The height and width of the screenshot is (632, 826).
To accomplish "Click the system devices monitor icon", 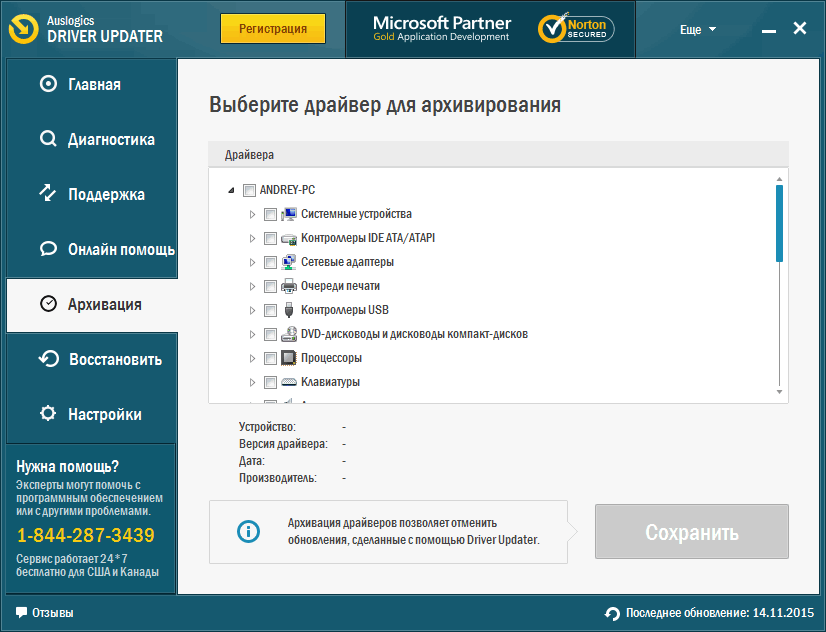I will (289, 214).
